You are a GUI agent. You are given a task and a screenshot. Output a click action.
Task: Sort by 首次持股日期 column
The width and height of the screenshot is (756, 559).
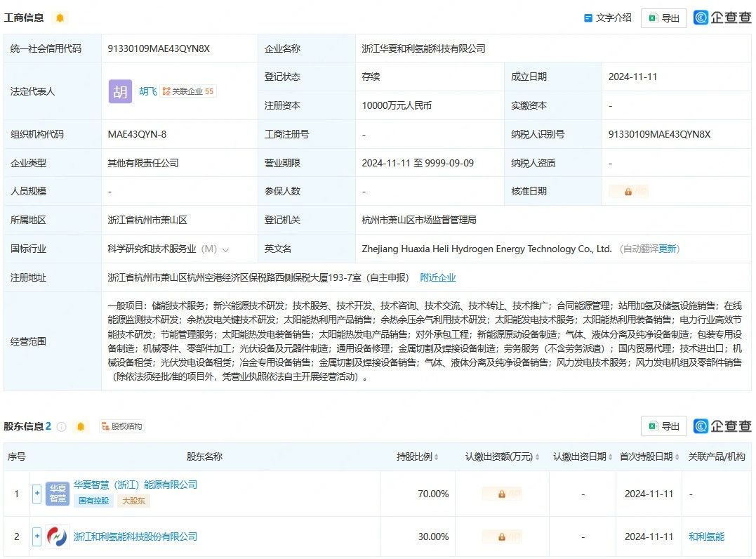point(677,456)
